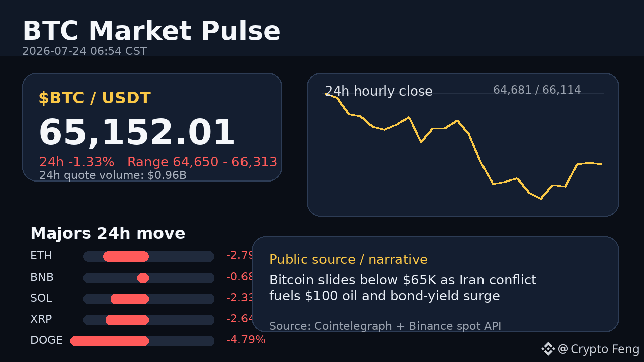Click the DOGE -4.79% value
This screenshot has width=644, height=362.
point(246,340)
